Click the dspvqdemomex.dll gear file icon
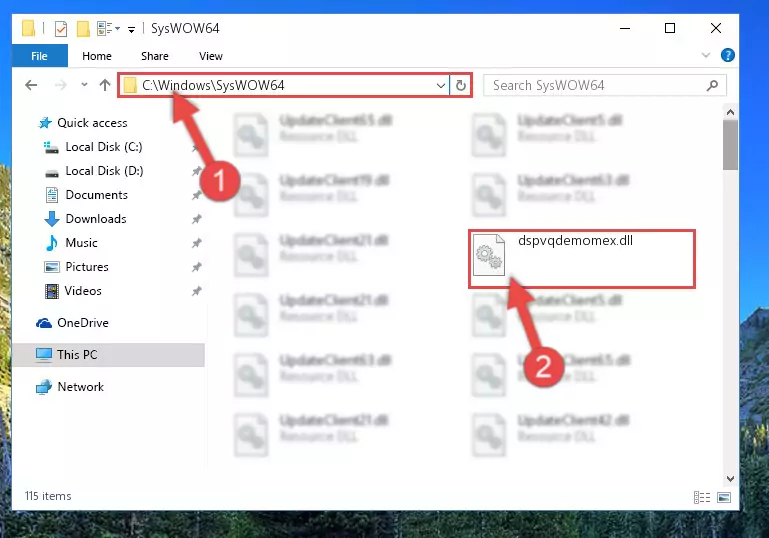 (x=489, y=255)
